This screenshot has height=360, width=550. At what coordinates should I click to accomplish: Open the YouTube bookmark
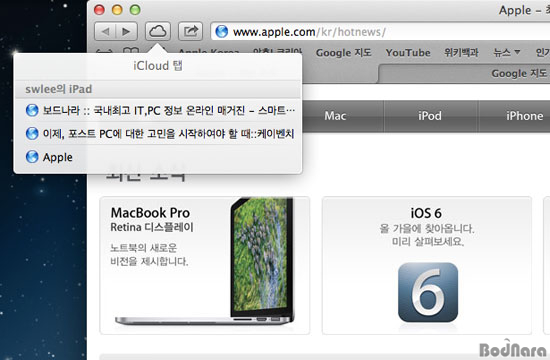(408, 53)
